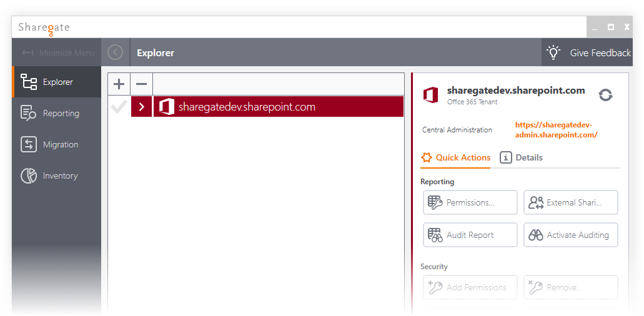Run the Permissions report
The height and width of the screenshot is (316, 644).
tap(470, 202)
